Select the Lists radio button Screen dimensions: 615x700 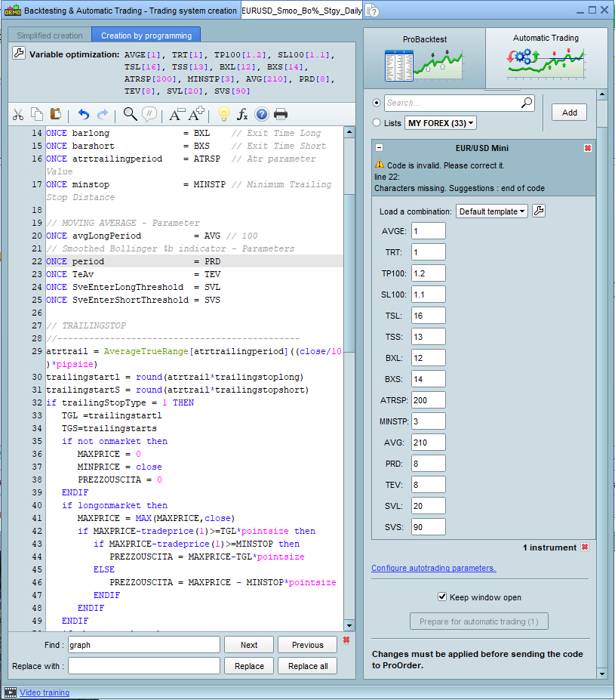[x=377, y=122]
